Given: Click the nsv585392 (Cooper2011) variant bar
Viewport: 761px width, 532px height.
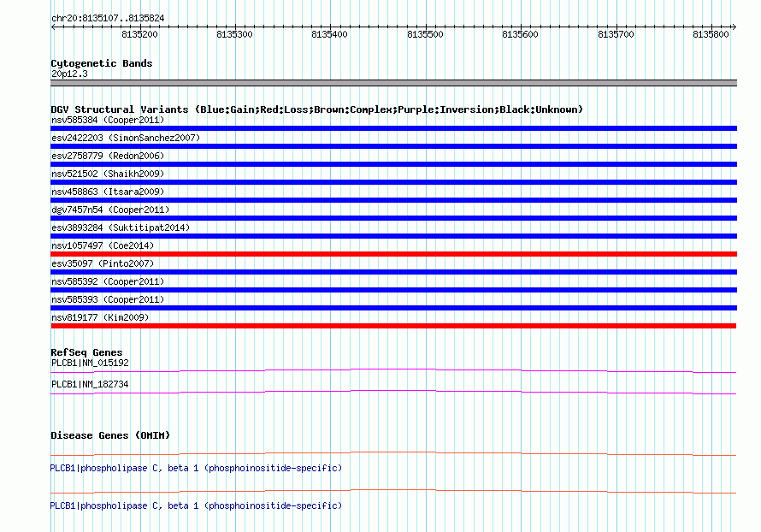Looking at the screenshot, I should point(393,290).
